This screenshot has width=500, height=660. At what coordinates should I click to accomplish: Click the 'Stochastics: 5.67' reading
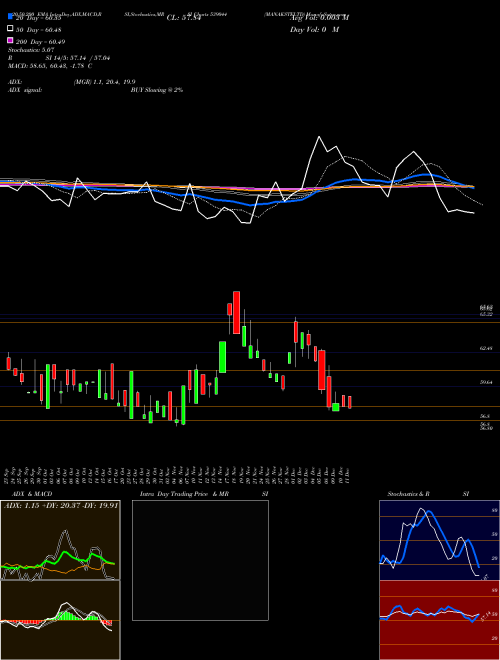tap(31, 50)
